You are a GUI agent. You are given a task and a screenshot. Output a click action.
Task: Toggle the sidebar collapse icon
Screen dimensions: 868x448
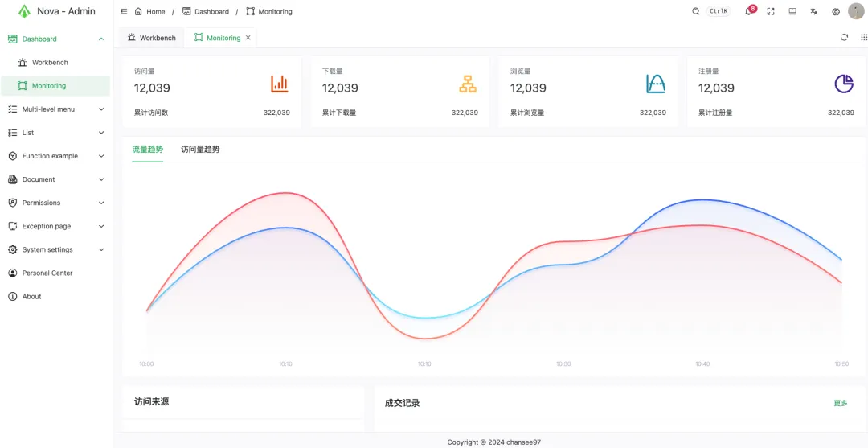pos(124,11)
